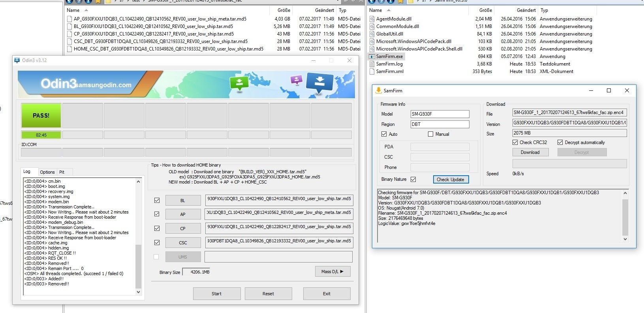Toggle Decrypt automatically in SamFirm
The image size is (644, 313).
click(560, 142)
